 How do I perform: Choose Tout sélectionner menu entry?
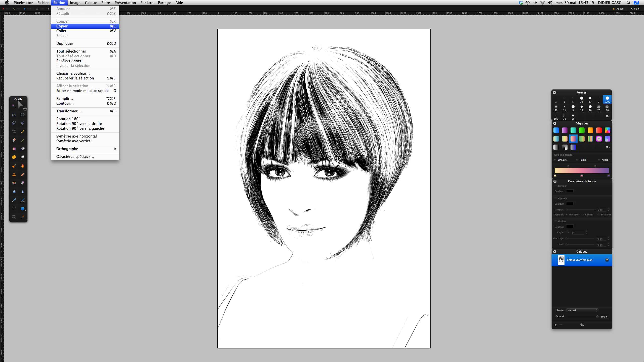pos(71,51)
